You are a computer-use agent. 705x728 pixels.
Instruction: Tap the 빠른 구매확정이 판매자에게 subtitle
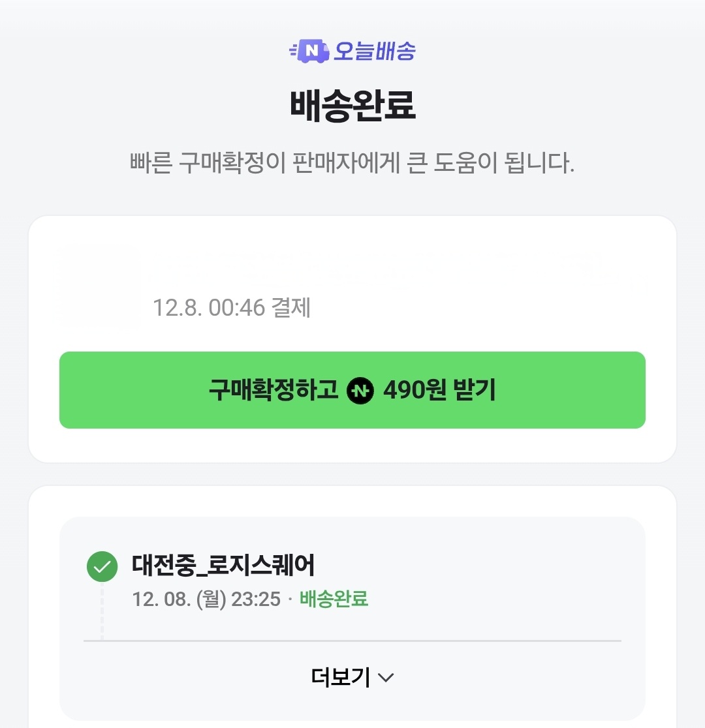pos(352,163)
